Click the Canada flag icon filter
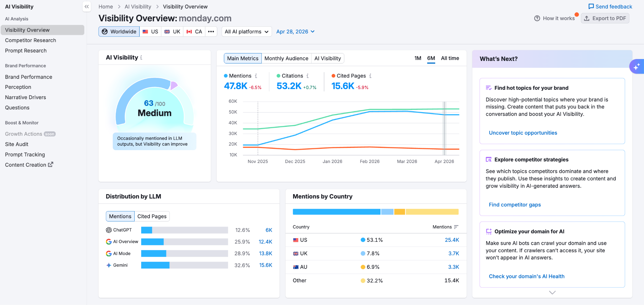The height and width of the screenshot is (305, 644). (x=189, y=31)
